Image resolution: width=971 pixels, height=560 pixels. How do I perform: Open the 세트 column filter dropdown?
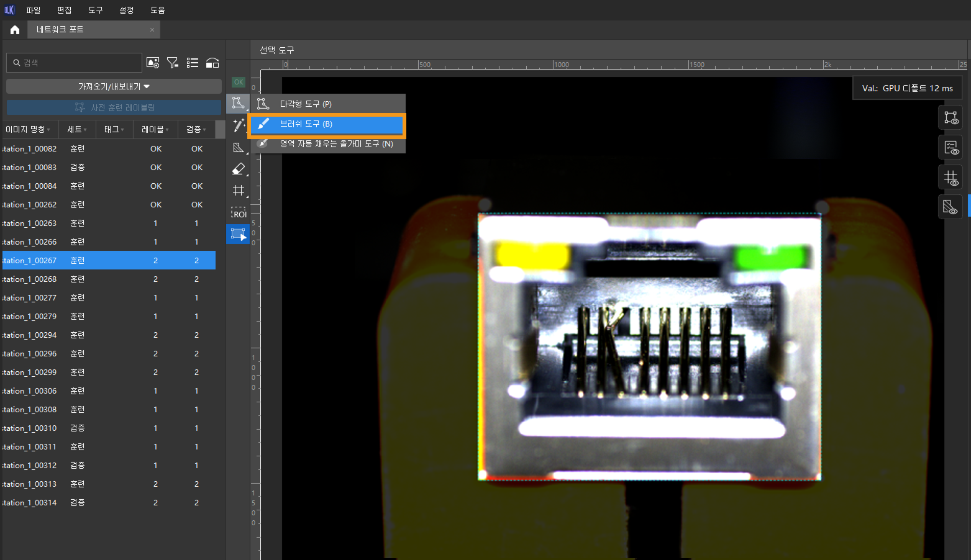[x=76, y=129]
